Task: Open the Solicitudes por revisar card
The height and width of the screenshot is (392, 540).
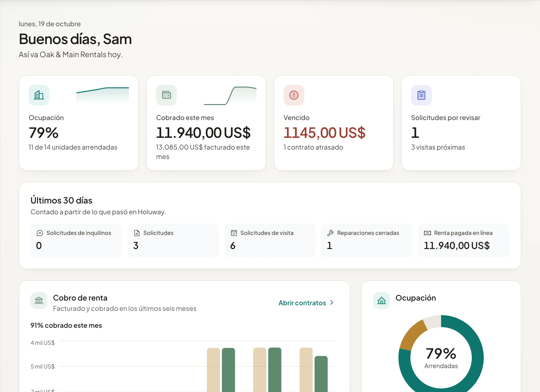Action: pos(461,123)
